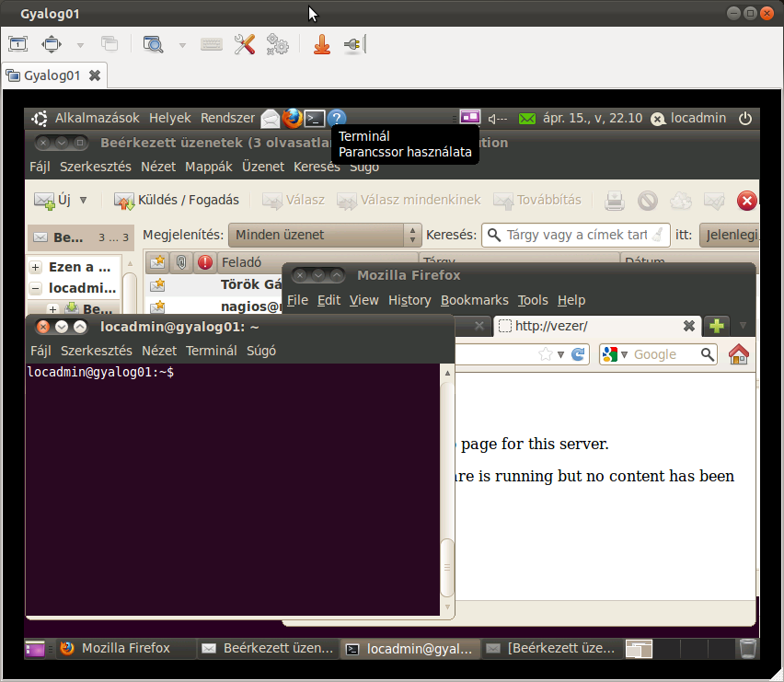Click Küldés / Fogadás button
The height and width of the screenshot is (682, 784).
[x=177, y=201]
